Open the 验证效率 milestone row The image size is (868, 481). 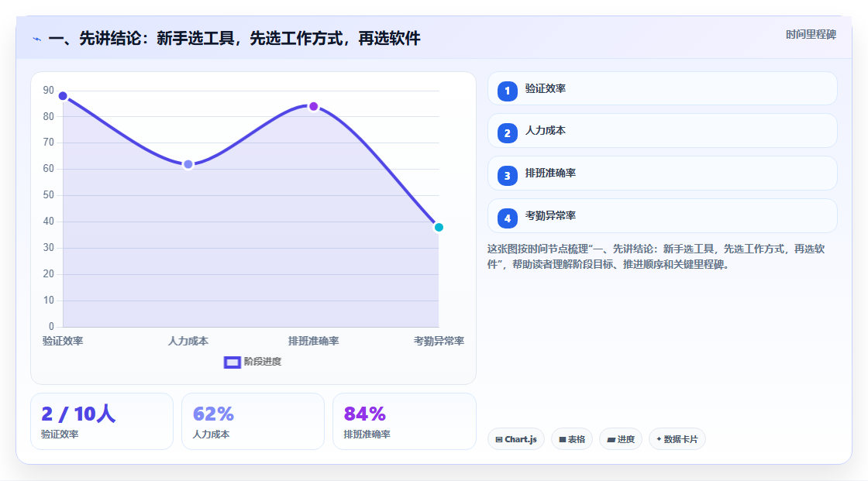click(x=662, y=88)
